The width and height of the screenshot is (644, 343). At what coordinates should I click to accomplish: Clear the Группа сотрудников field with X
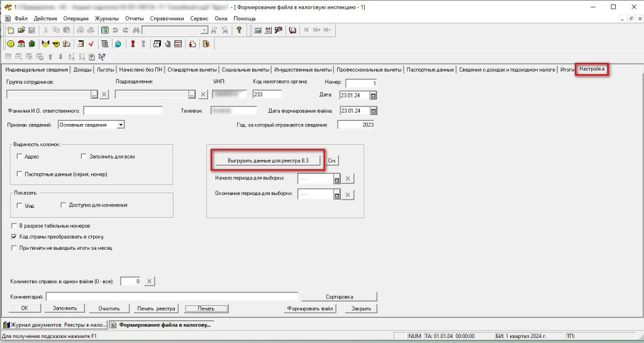tap(104, 95)
